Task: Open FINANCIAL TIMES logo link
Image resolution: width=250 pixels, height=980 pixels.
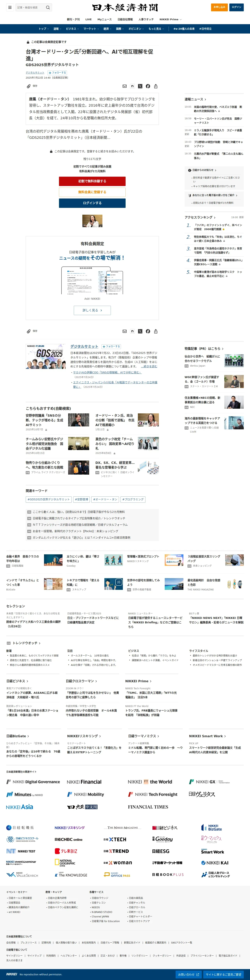Action: (148, 807)
